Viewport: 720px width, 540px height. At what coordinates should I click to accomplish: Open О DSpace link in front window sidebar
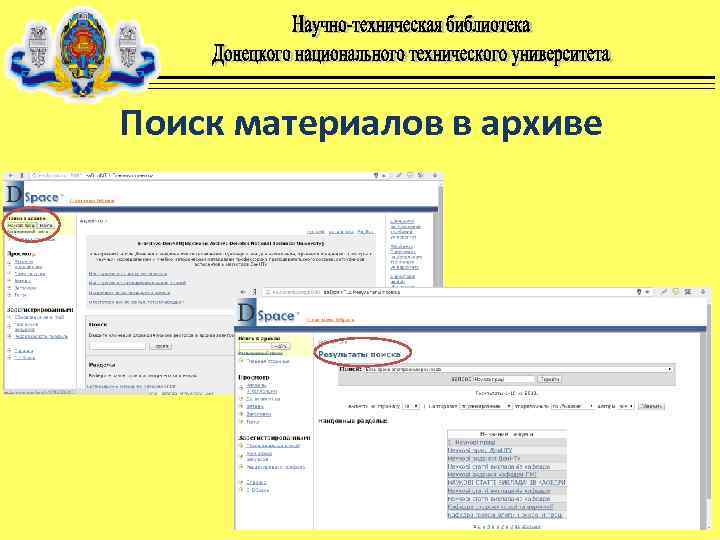tap(258, 490)
